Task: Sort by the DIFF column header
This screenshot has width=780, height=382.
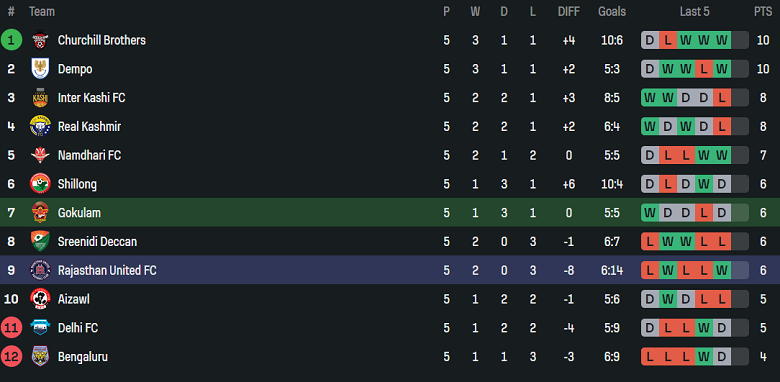Action: point(569,11)
